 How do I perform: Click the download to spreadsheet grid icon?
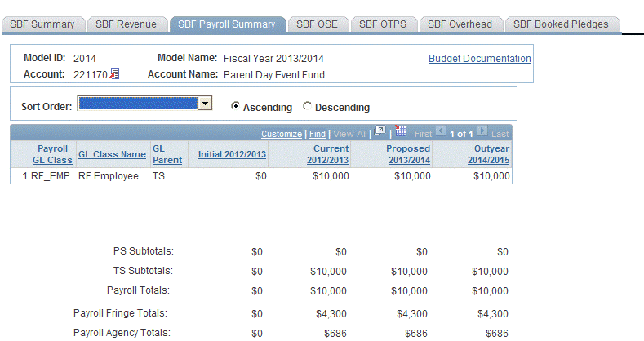click(x=401, y=132)
